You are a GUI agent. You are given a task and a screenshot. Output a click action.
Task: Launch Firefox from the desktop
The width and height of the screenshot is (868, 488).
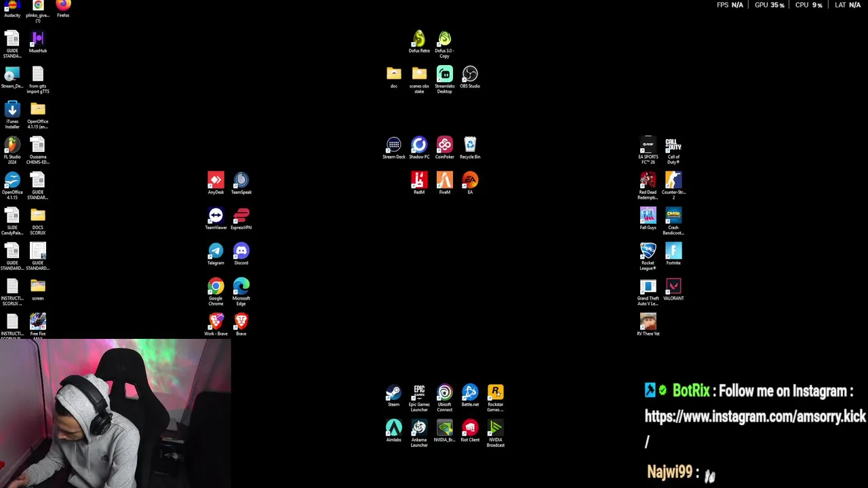click(x=63, y=8)
